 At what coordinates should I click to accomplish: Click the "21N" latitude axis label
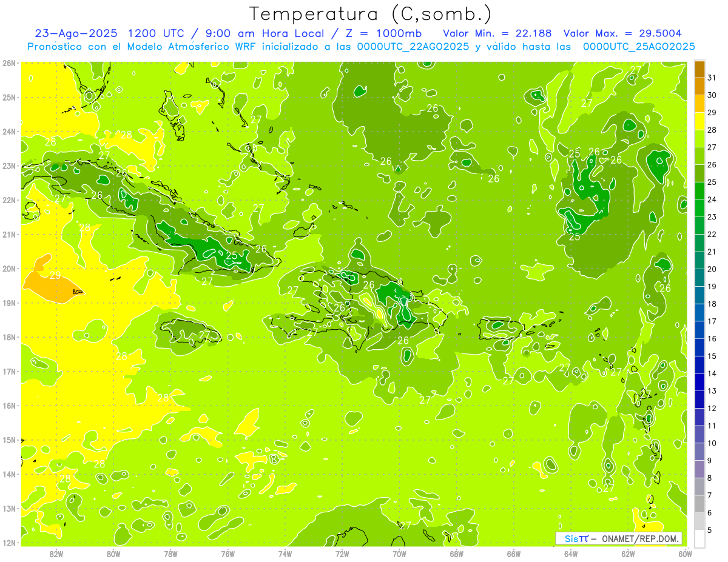click(x=8, y=234)
